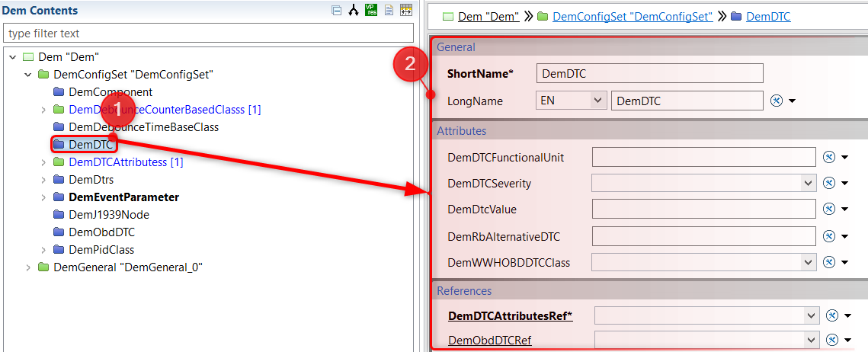Click the DemDTCAttributesRef* label link
This screenshot has width=868, height=352.
[x=510, y=316]
